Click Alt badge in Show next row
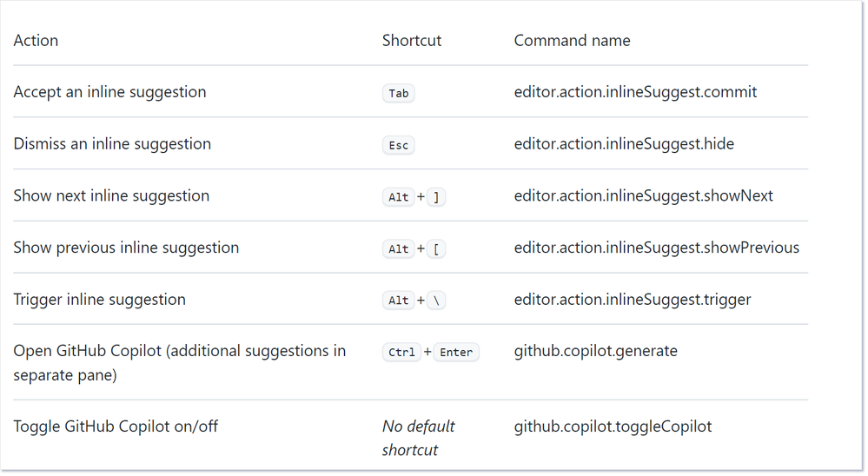The height and width of the screenshot is (476, 868). 398,197
